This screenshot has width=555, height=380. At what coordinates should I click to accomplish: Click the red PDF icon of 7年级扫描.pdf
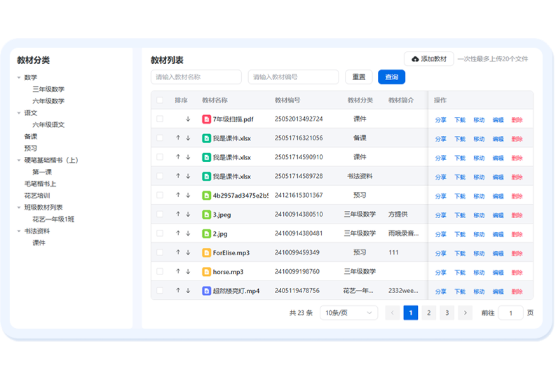click(206, 119)
